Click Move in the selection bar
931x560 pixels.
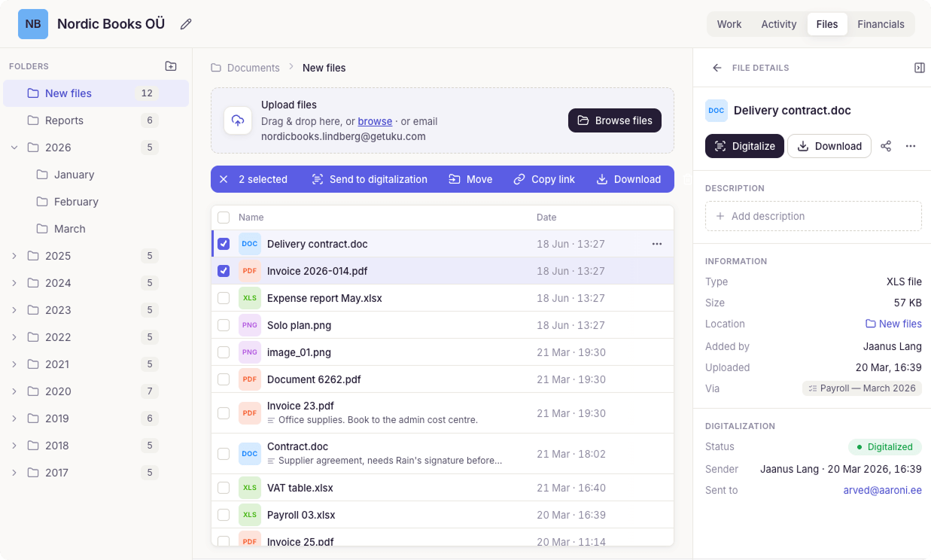tap(470, 179)
